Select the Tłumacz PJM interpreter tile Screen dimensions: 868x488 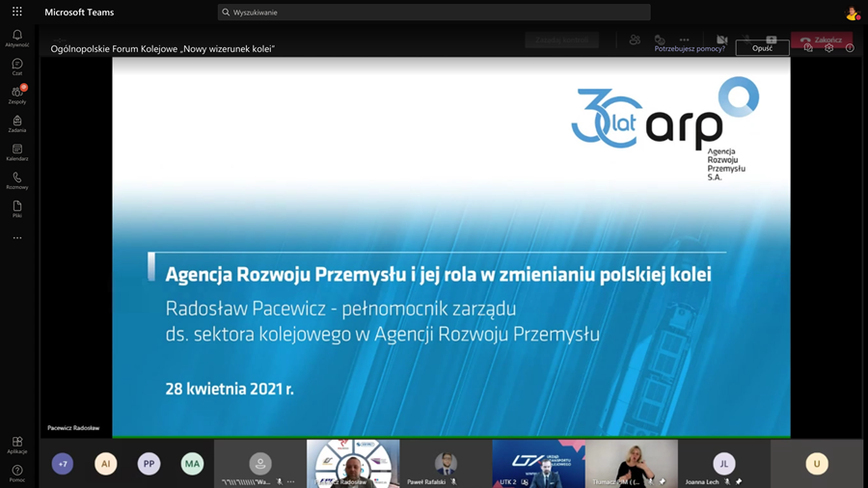[632, 464]
